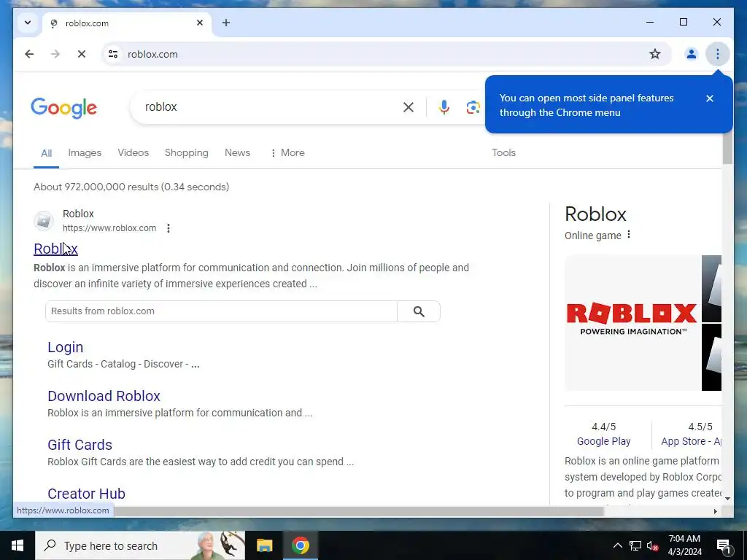Open the tab search dropdown arrow
747x560 pixels.
tap(28, 23)
